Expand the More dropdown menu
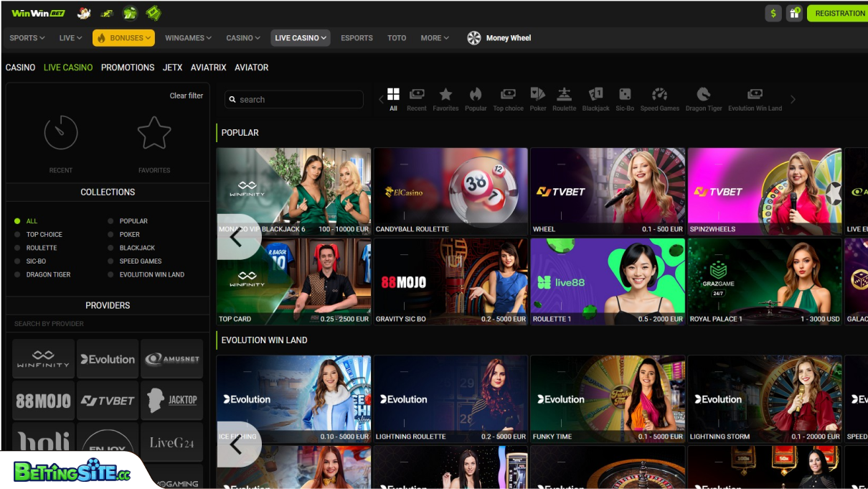Viewport: 868px width, 489px height. coord(435,38)
